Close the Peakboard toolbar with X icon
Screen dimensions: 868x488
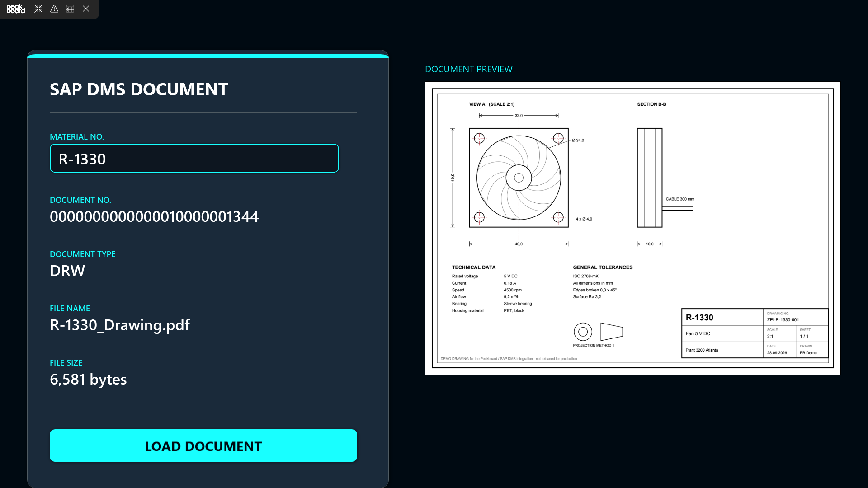86,9
